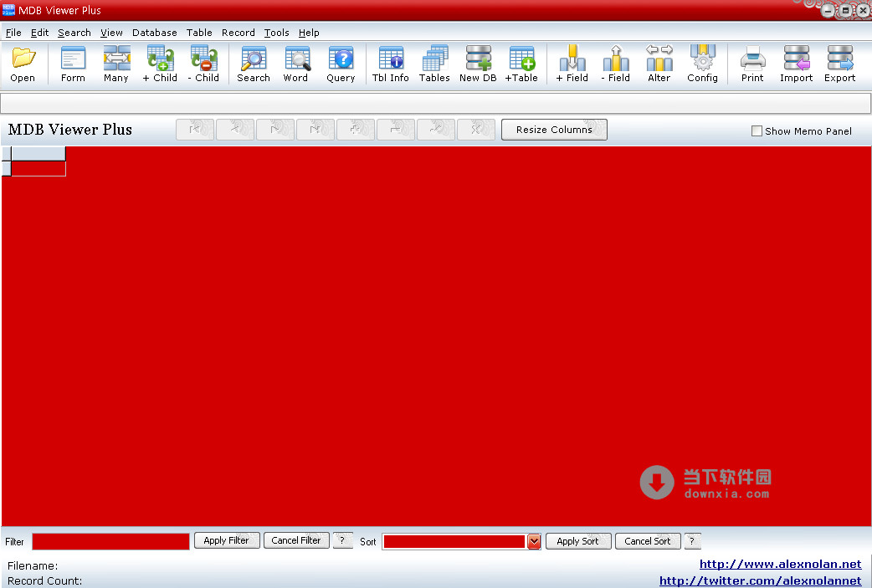Open the twitter.com/alexnolannet link
The image size is (872, 588).
point(760,580)
